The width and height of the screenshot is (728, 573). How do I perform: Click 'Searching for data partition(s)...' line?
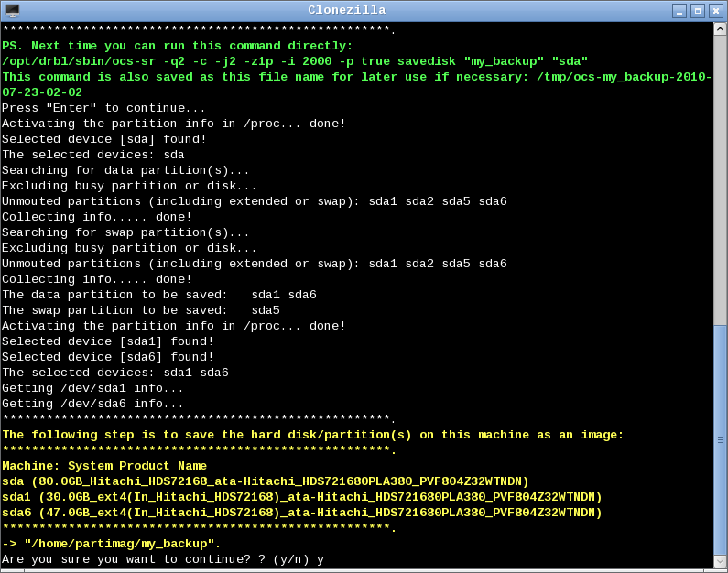[x=125, y=170]
